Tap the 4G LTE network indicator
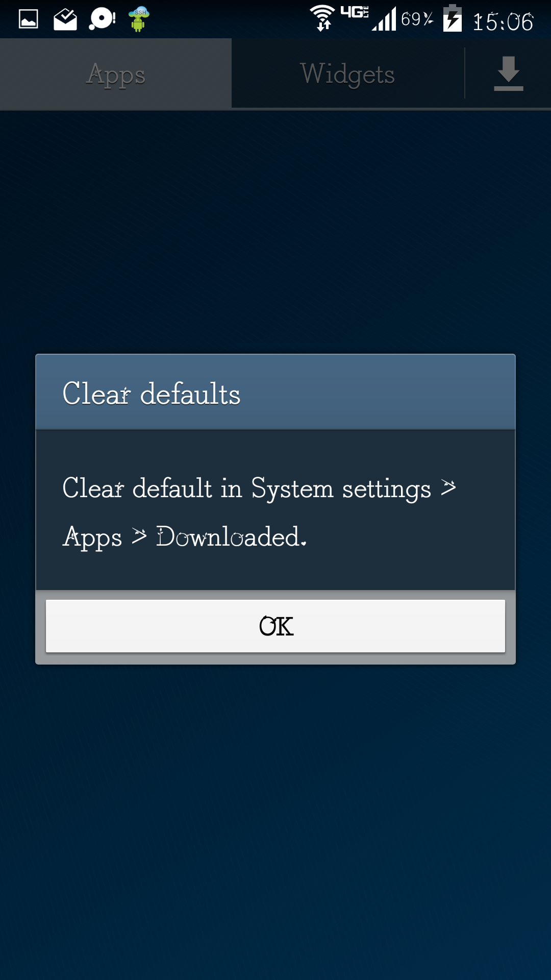The width and height of the screenshot is (551, 980). [x=355, y=12]
